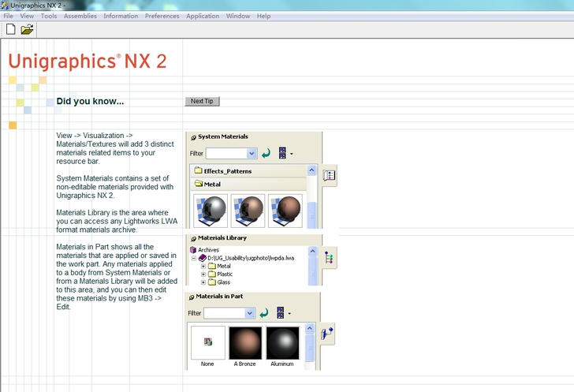The width and height of the screenshot is (574, 392).
Task: Select the A Bronze material thumbnail
Action: click(x=244, y=343)
